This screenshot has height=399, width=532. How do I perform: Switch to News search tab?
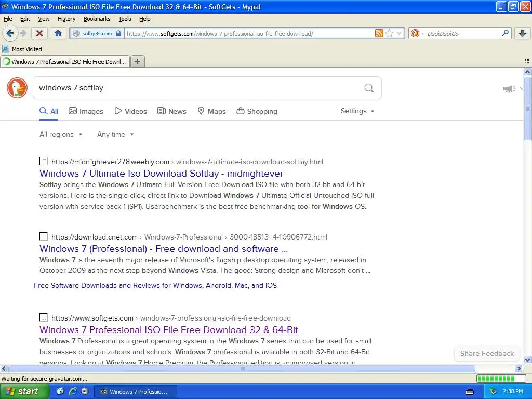click(x=172, y=111)
